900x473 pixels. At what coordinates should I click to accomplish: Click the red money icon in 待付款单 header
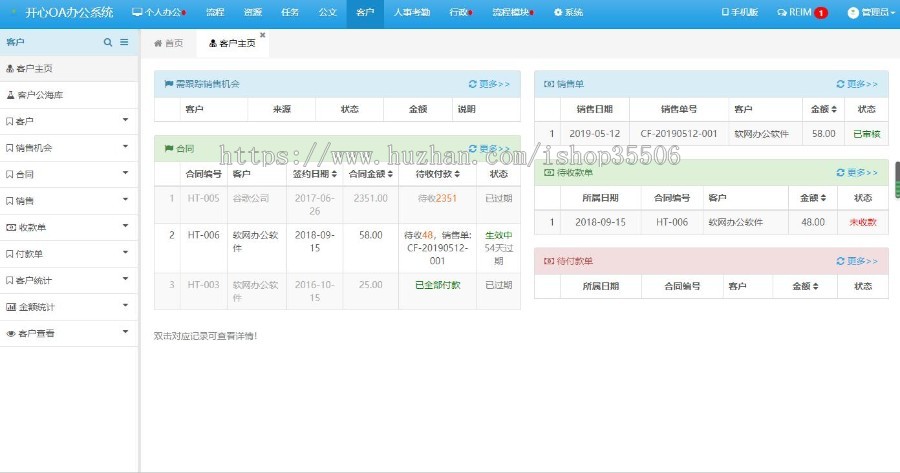pos(549,261)
